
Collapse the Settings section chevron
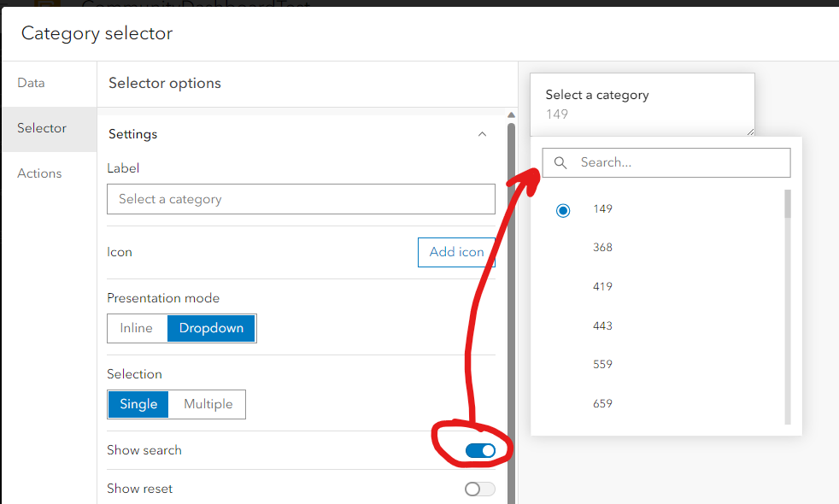click(482, 134)
